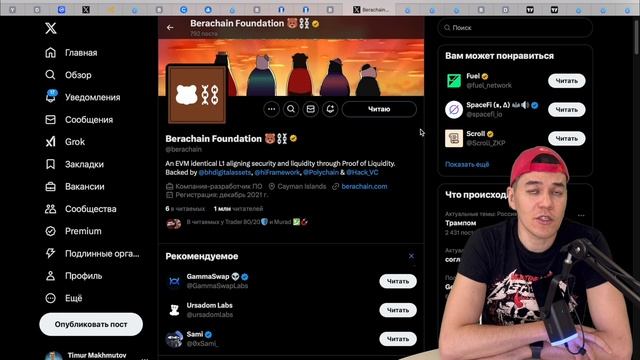Click the Читаю following button
Screen dimensions: 640x360
pyautogui.click(x=379, y=109)
